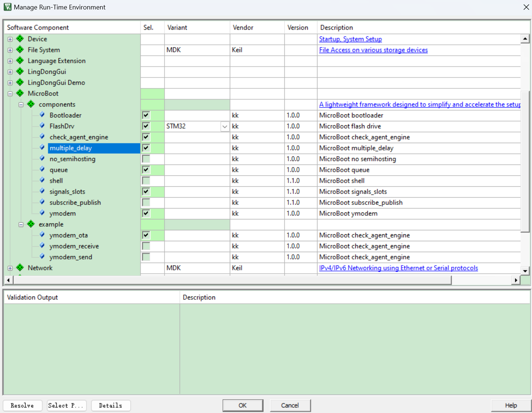
Task: Click the no_semihosting blue component icon
Action: 42,158
